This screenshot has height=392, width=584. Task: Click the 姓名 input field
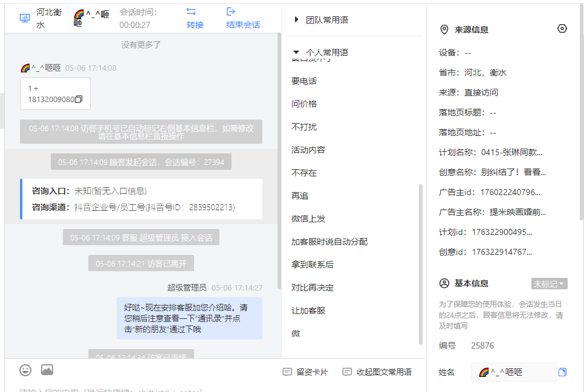514,372
